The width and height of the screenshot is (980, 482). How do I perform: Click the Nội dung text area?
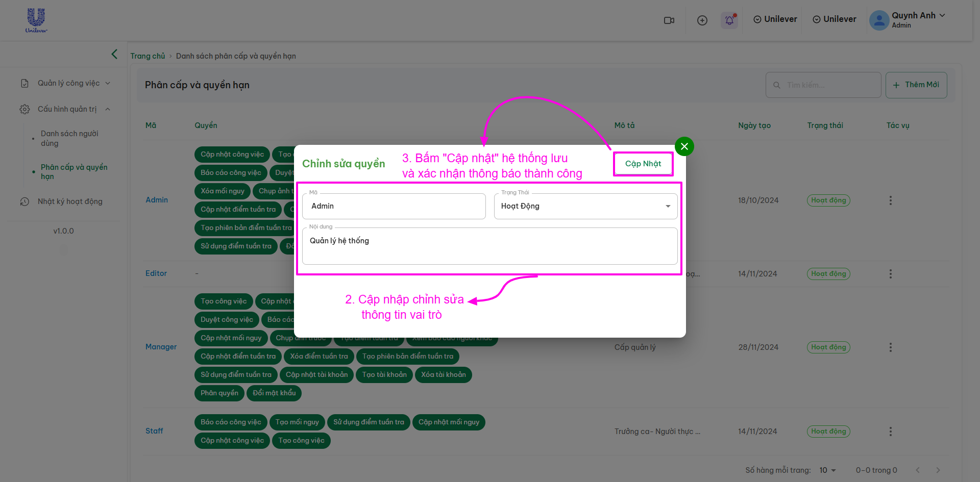pyautogui.click(x=489, y=246)
